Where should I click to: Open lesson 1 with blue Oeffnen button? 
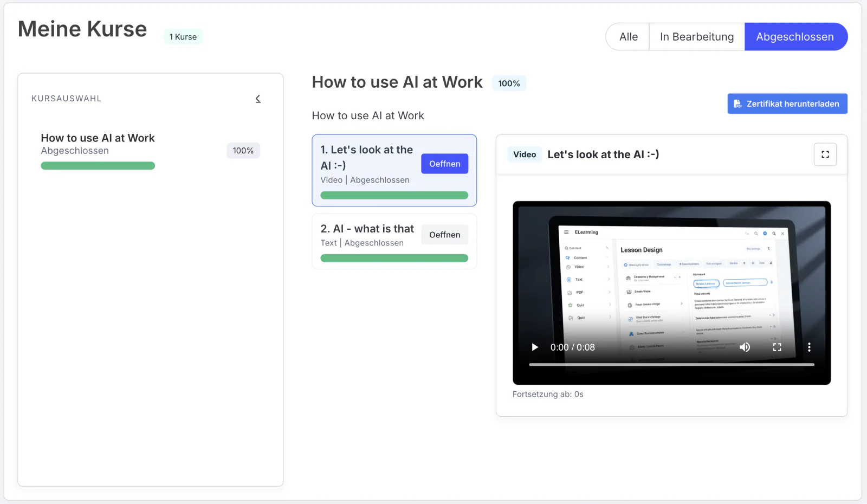click(x=445, y=164)
